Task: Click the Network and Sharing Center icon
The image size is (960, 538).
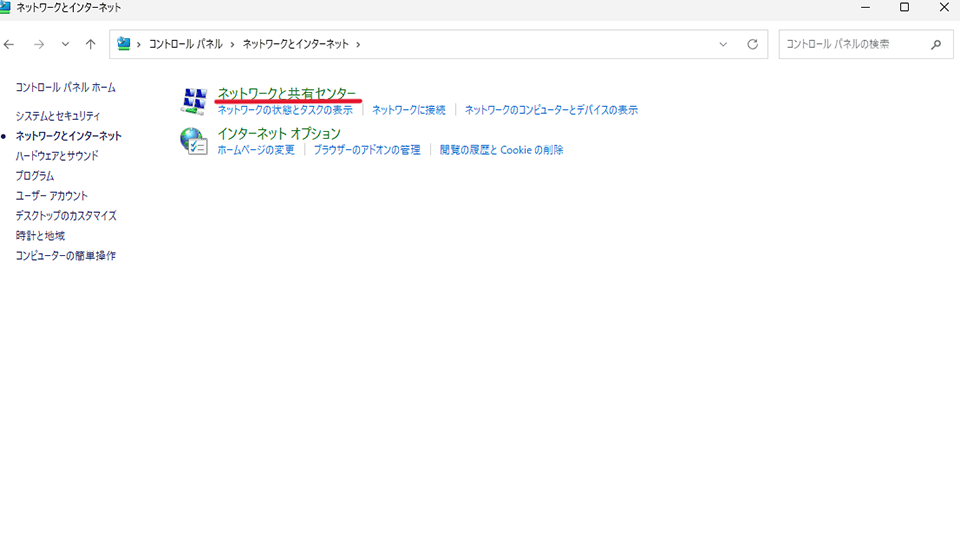Action: coord(193,101)
